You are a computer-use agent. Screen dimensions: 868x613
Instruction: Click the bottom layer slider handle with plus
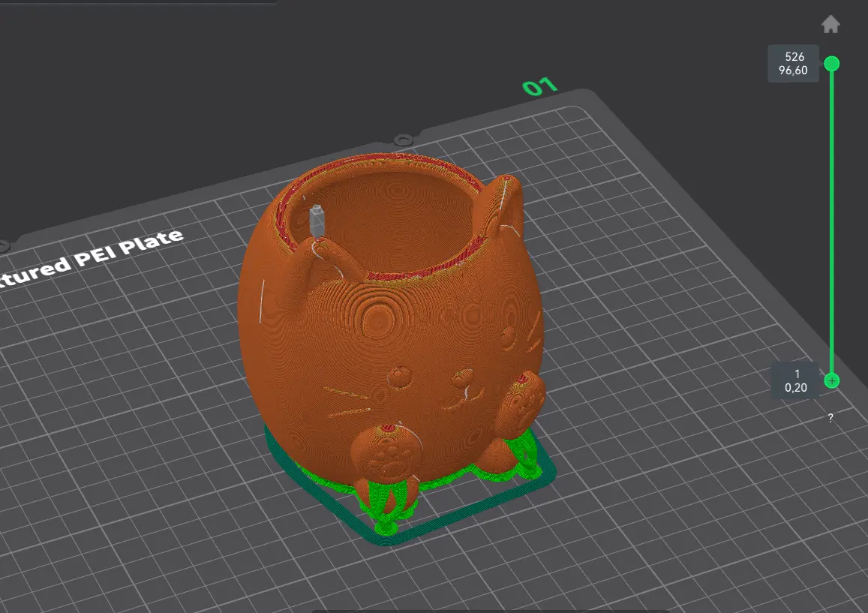831,381
